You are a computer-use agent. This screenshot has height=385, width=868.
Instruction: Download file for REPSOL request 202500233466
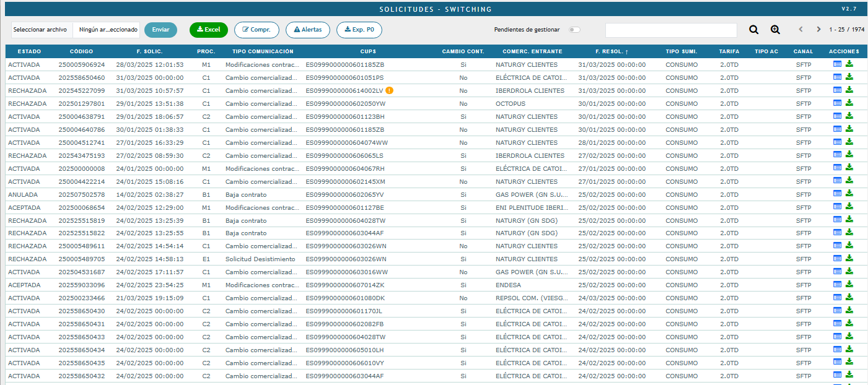tap(849, 298)
